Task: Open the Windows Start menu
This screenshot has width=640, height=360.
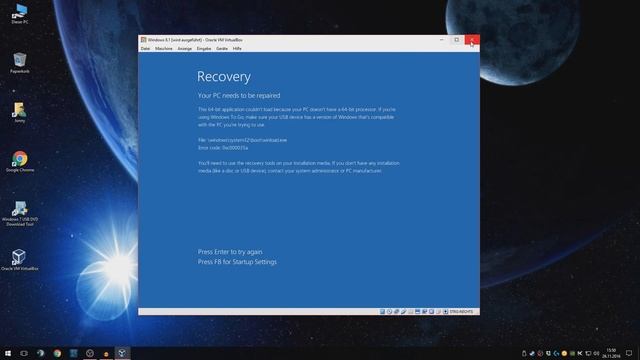Action: [x=8, y=353]
